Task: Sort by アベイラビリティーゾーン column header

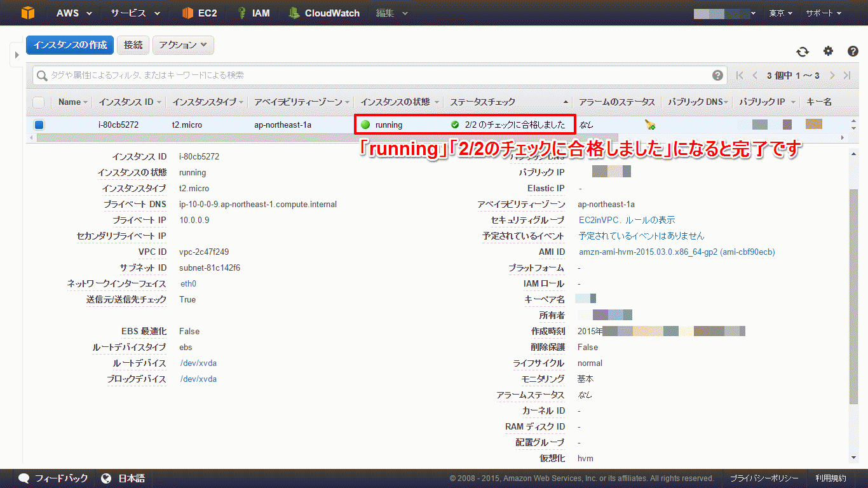Action: tap(298, 102)
